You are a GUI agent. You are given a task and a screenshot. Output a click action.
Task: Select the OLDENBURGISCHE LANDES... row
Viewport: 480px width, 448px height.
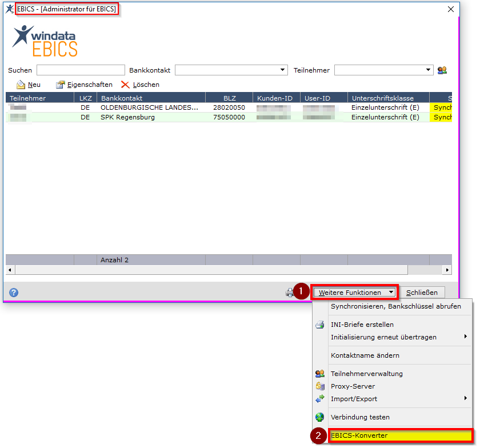tap(229, 107)
